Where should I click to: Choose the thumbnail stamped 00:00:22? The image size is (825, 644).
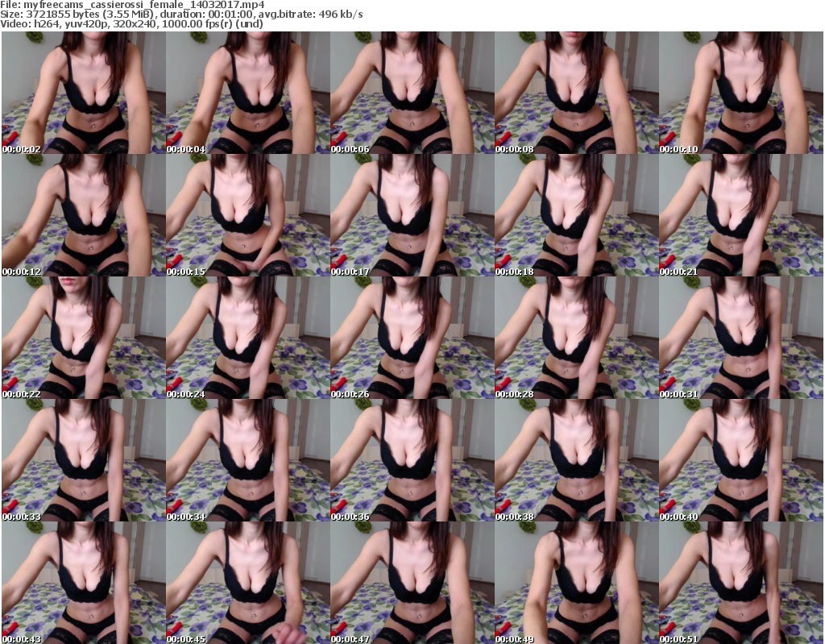point(83,338)
